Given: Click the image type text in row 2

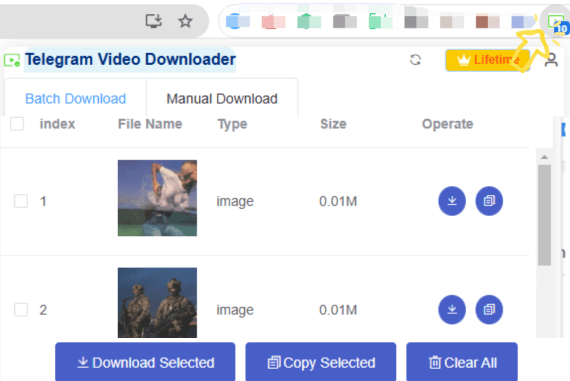Looking at the screenshot, I should click(235, 310).
